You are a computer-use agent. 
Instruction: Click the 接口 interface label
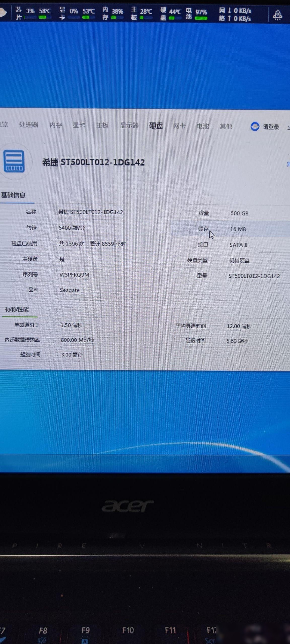click(203, 244)
